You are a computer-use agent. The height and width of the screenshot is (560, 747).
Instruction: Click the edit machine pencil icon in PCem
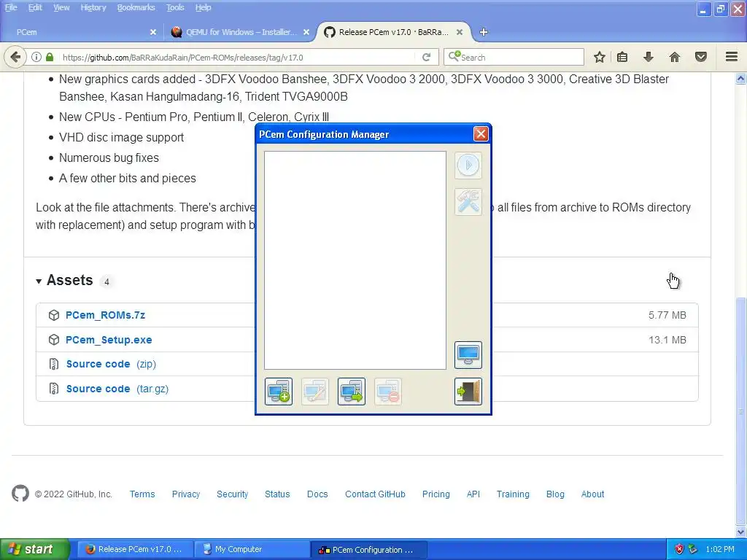315,392
